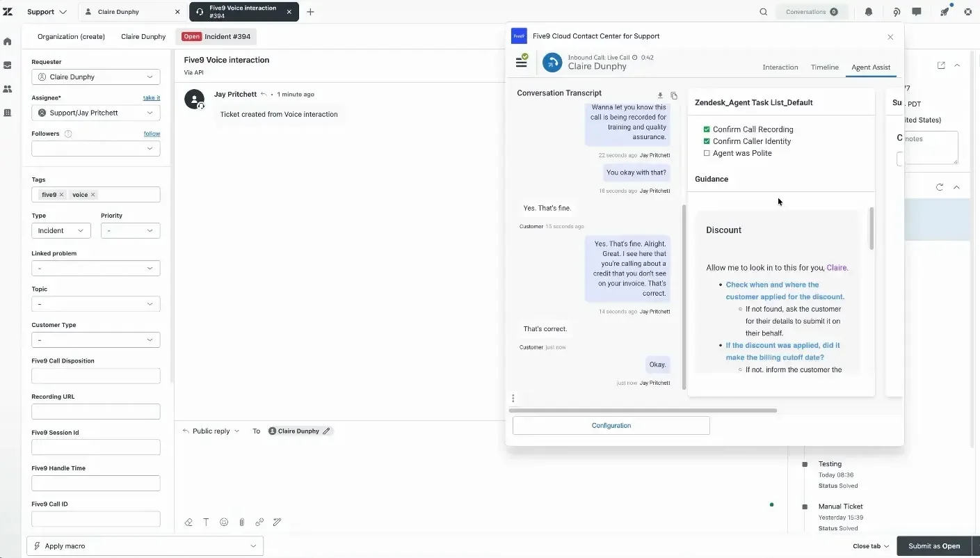Go to Home in left sidebar
The height and width of the screenshot is (558, 980).
(x=8, y=41)
